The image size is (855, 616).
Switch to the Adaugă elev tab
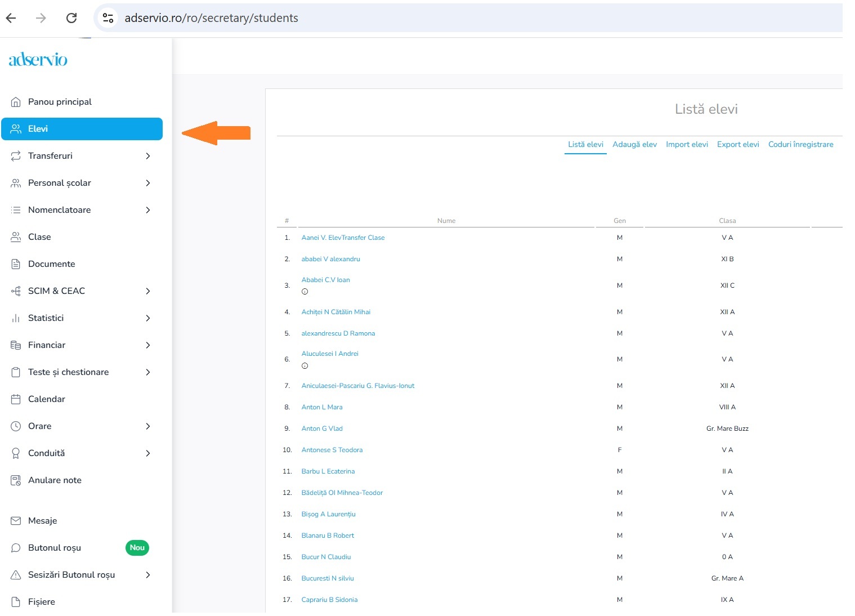(634, 145)
